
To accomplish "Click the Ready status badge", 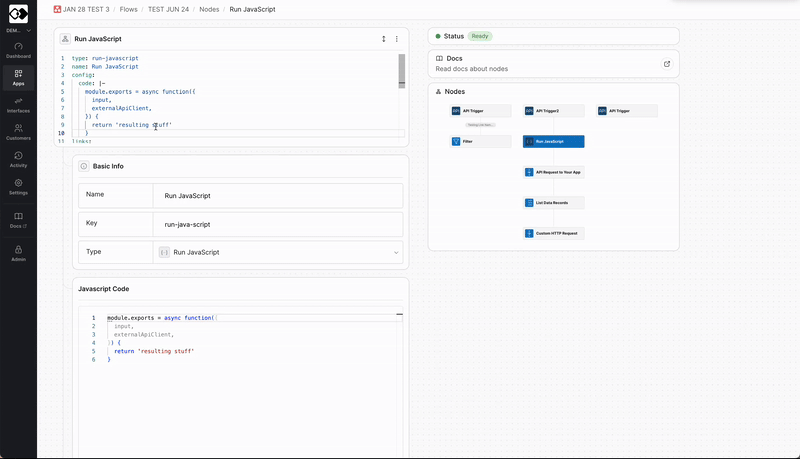I will tap(480, 36).
